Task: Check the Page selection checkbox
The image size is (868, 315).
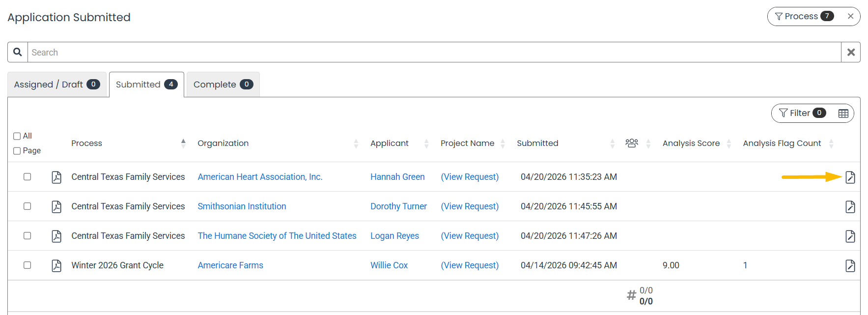Action: pyautogui.click(x=17, y=151)
